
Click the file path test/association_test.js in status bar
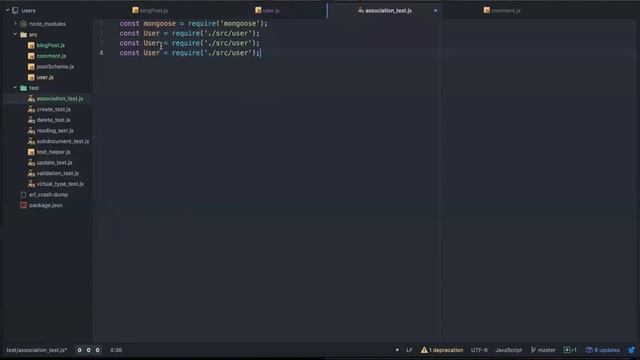[x=37, y=350]
